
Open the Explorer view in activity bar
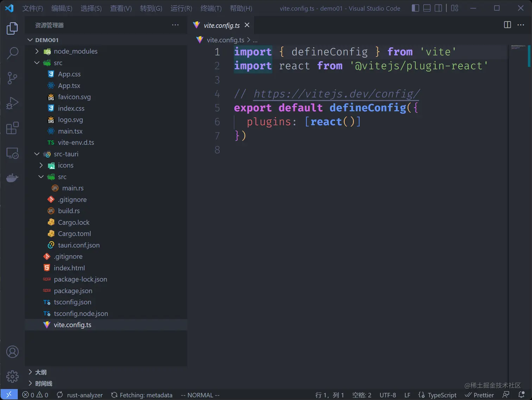pyautogui.click(x=12, y=28)
